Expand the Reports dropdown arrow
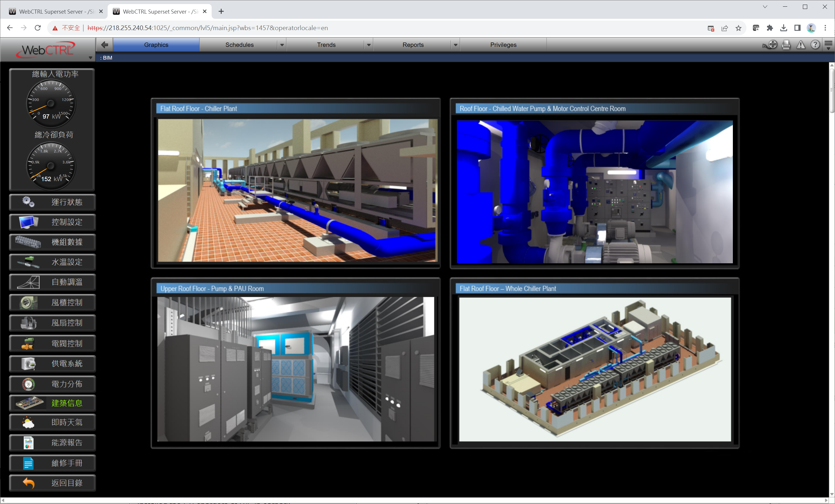This screenshot has width=835, height=504. [455, 45]
